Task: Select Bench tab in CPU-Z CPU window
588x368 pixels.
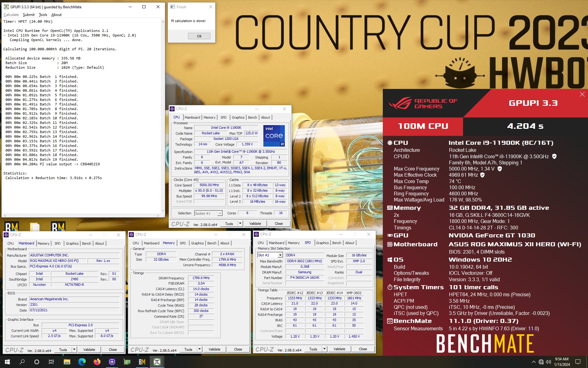Action: 253,117
